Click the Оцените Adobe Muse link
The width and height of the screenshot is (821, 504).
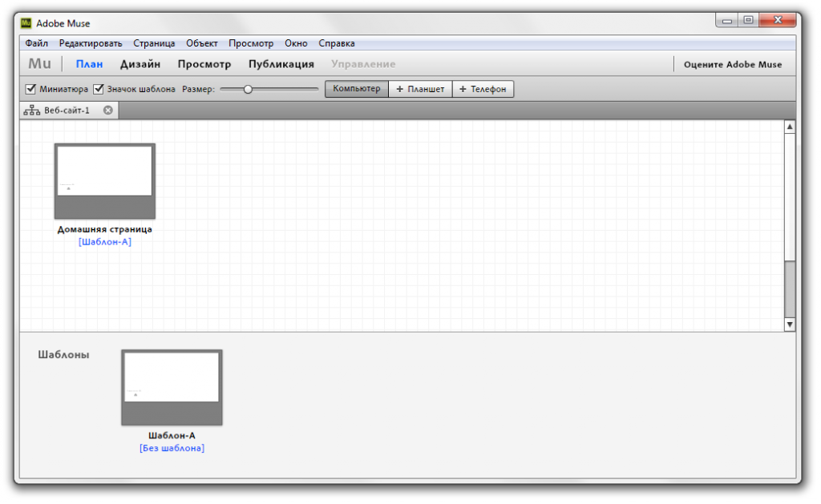tap(732, 64)
